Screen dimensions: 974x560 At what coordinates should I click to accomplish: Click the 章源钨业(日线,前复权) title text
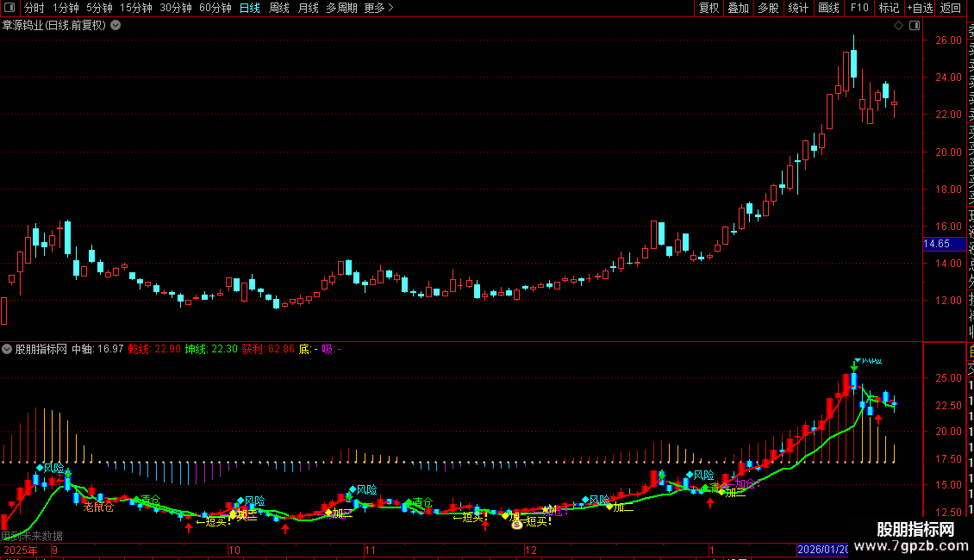[54, 26]
